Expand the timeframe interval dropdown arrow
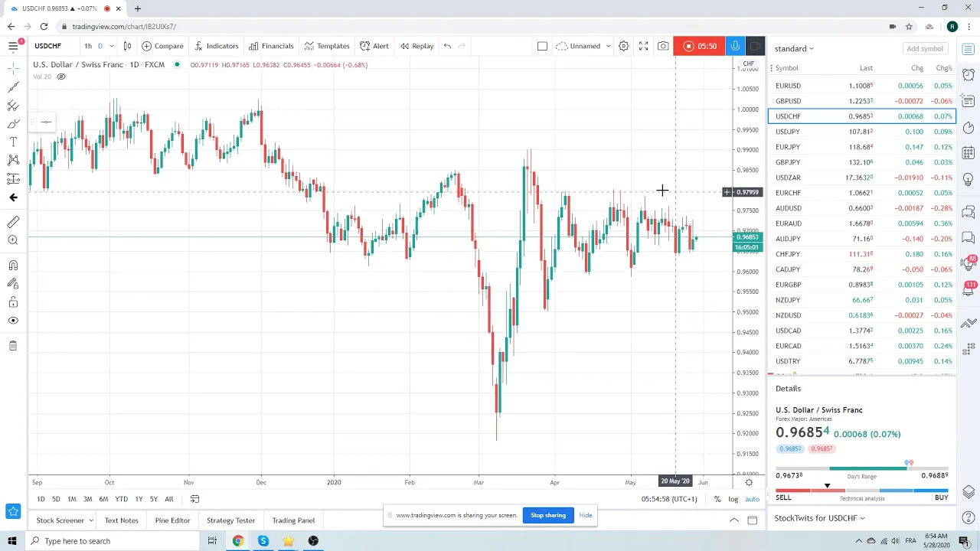This screenshot has height=551, width=980. 111,46
